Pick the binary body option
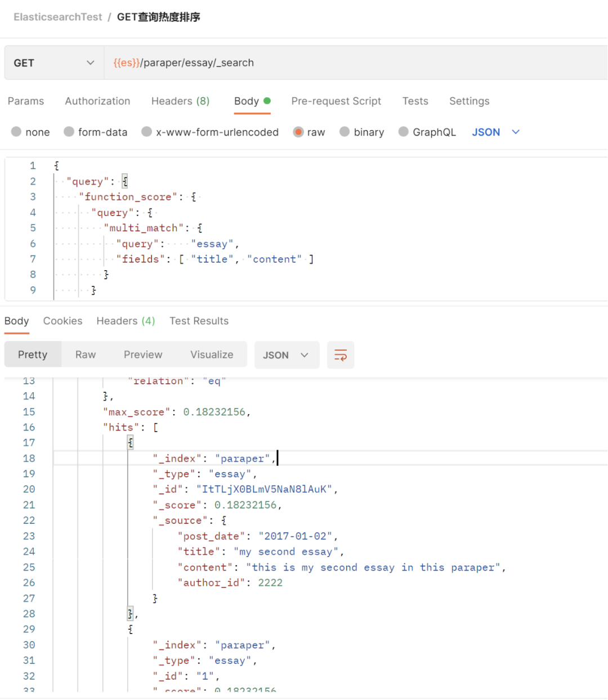 pyautogui.click(x=345, y=132)
